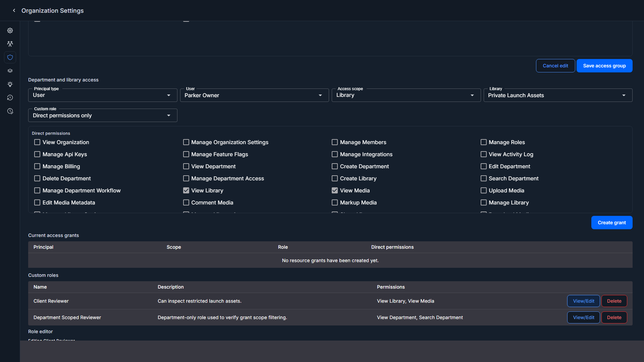Click the Role column header in grants table
Image resolution: width=644 pixels, height=362 pixels.
(x=283, y=247)
